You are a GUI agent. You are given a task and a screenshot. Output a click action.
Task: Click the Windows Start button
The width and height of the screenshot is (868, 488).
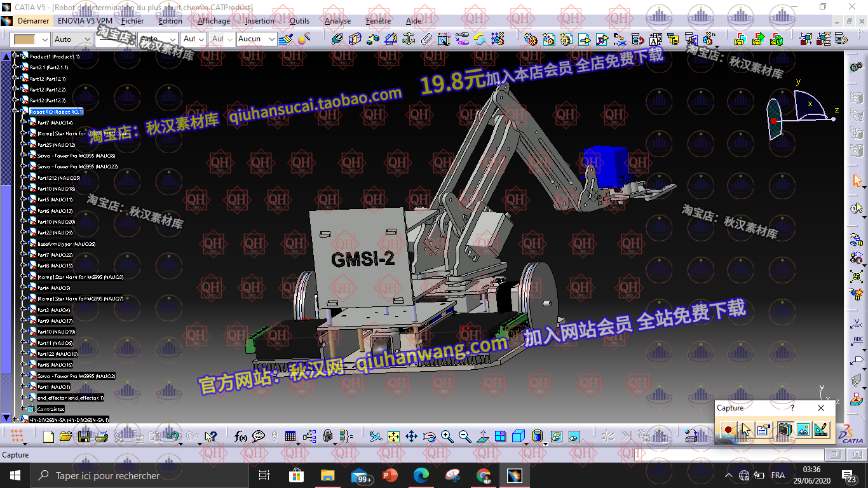[15, 475]
